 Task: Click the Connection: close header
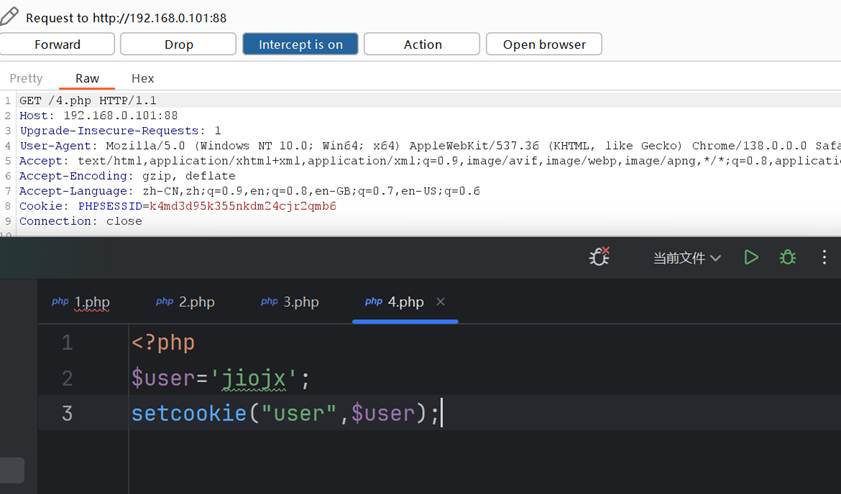[x=80, y=221]
